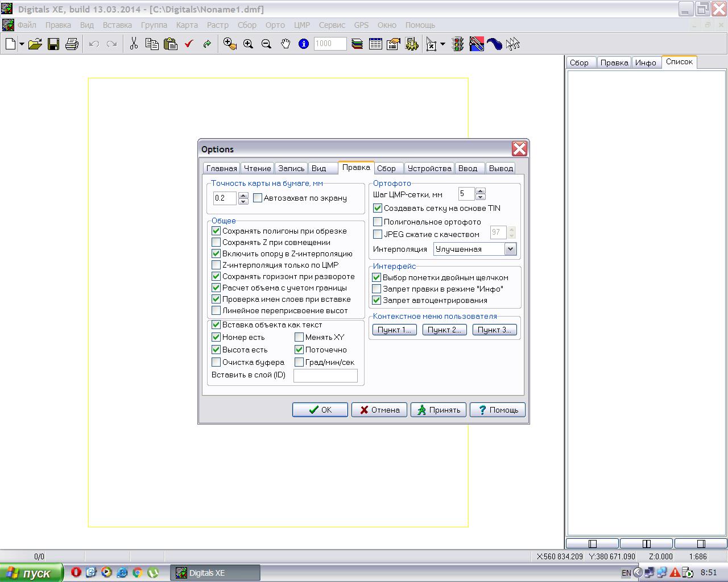This screenshot has height=582, width=728.
Task: Click the Пункт 3... button
Action: (x=495, y=330)
